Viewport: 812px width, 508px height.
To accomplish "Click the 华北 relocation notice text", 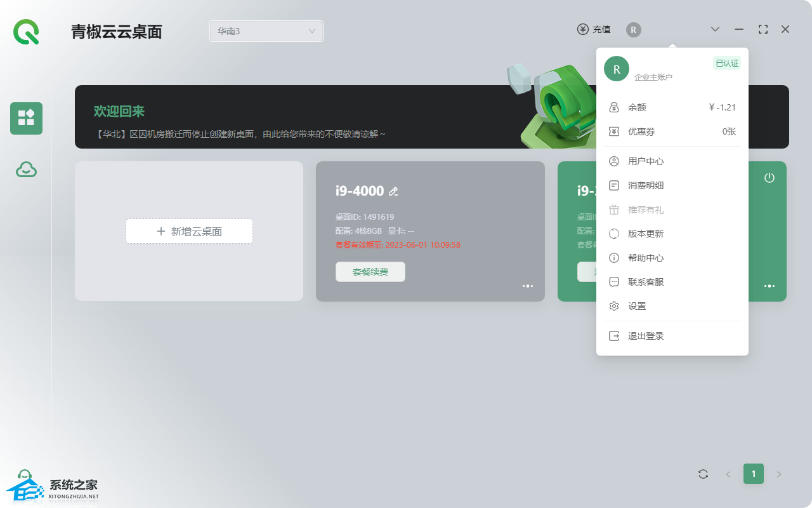I will (240, 135).
